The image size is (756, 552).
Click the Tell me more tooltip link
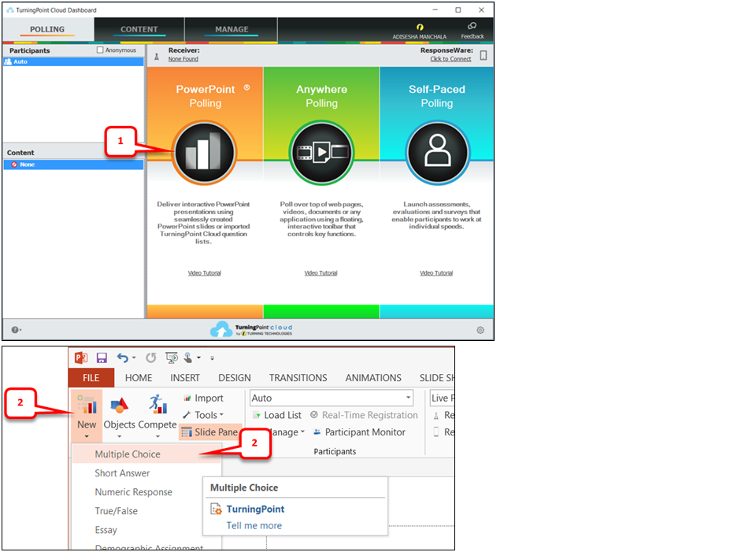point(254,525)
